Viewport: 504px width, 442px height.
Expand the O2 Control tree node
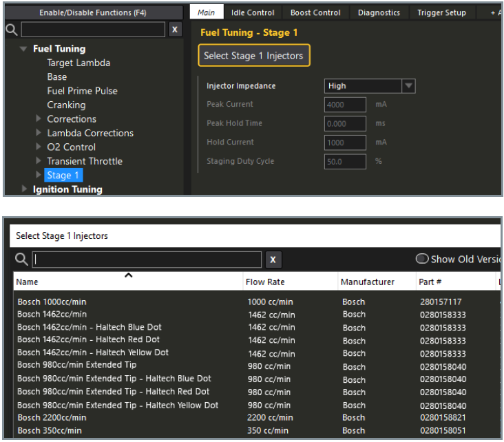pyautogui.click(x=39, y=147)
